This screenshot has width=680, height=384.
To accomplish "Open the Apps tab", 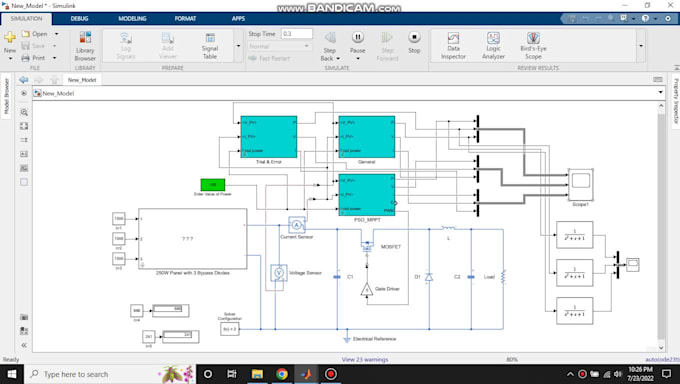I will pos(238,19).
